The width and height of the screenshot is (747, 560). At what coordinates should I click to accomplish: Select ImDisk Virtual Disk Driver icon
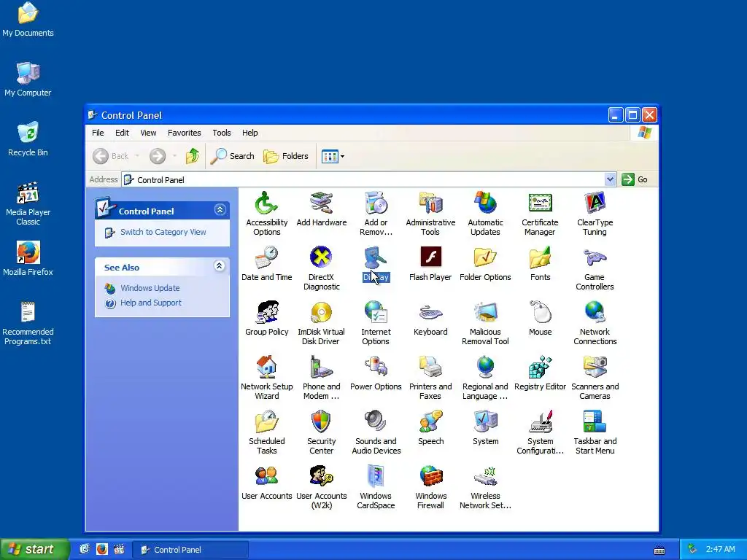tap(321, 312)
